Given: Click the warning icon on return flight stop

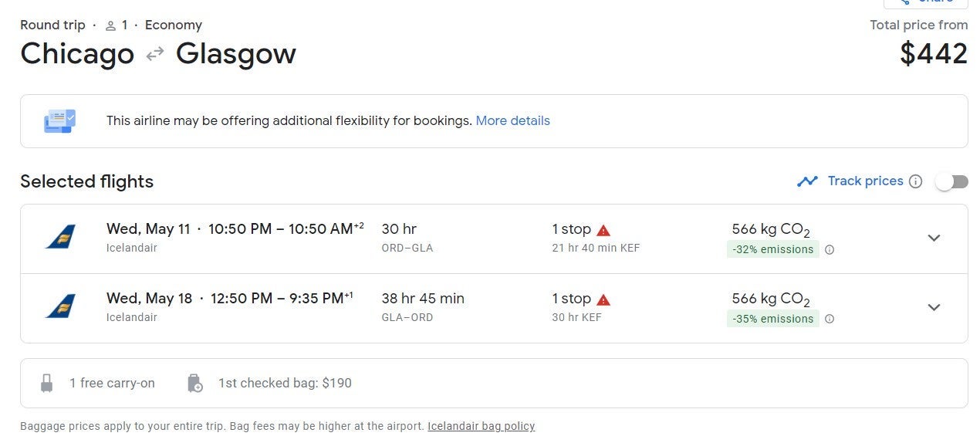Looking at the screenshot, I should point(603,299).
